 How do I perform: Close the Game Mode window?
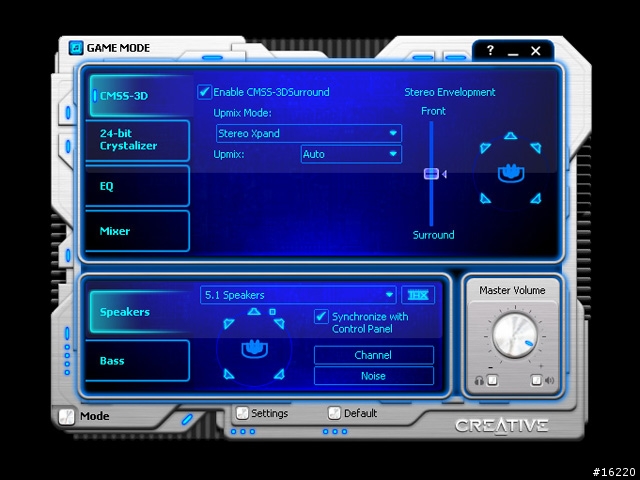(536, 51)
